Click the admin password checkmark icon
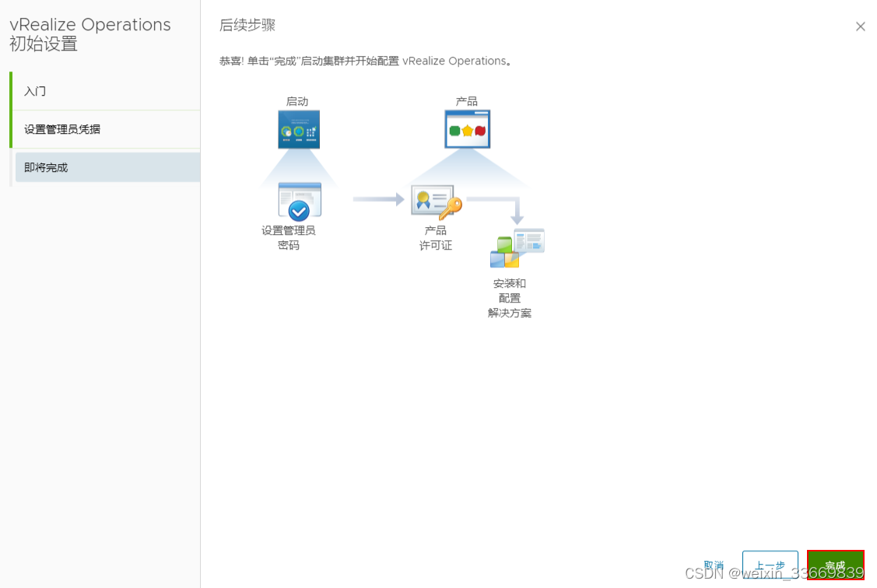Image resolution: width=877 pixels, height=588 pixels. tap(300, 201)
